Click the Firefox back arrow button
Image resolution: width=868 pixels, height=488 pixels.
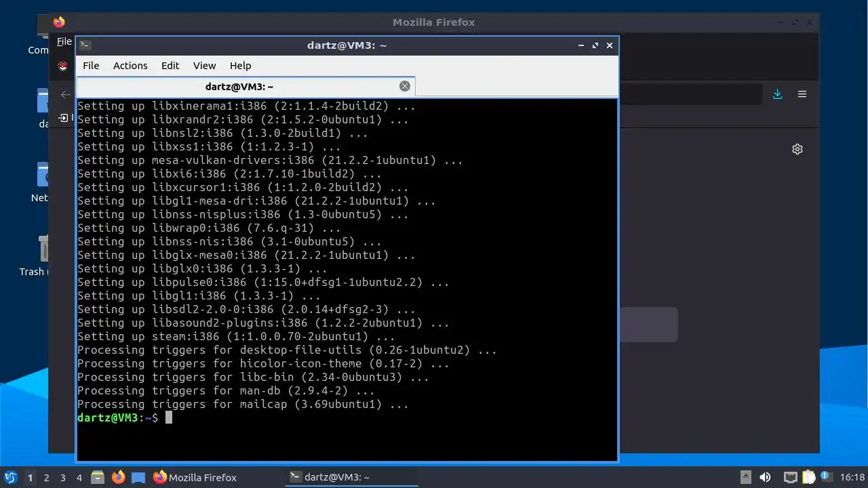[66, 94]
